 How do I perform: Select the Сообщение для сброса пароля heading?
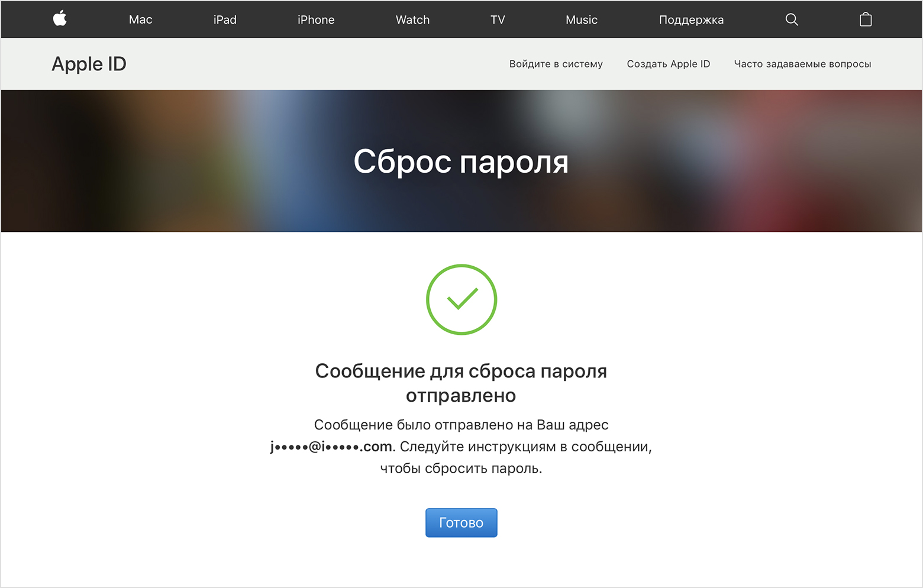click(x=461, y=383)
